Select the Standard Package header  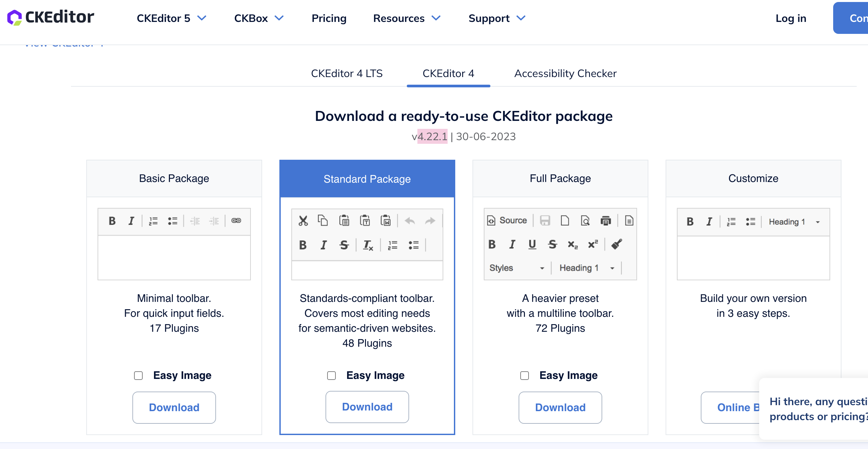[367, 179]
